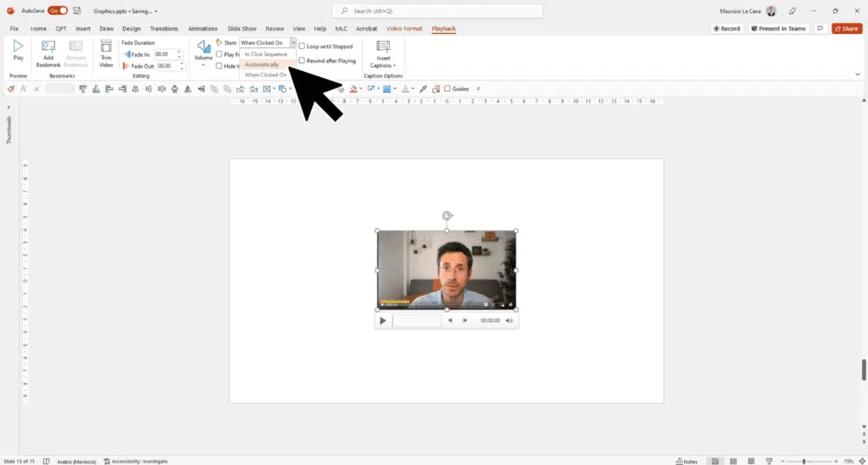Toggle the AutoSave switch off
868x465 pixels.
point(58,11)
